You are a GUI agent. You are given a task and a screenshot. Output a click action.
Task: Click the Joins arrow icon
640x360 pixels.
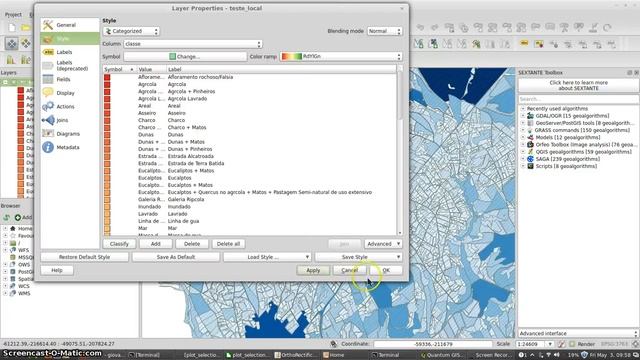[x=48, y=120]
